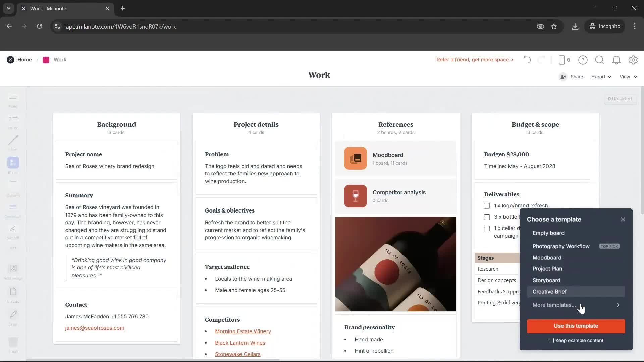The width and height of the screenshot is (644, 362).
Task: Open the Morning Estate Winery link
Action: [x=243, y=331]
